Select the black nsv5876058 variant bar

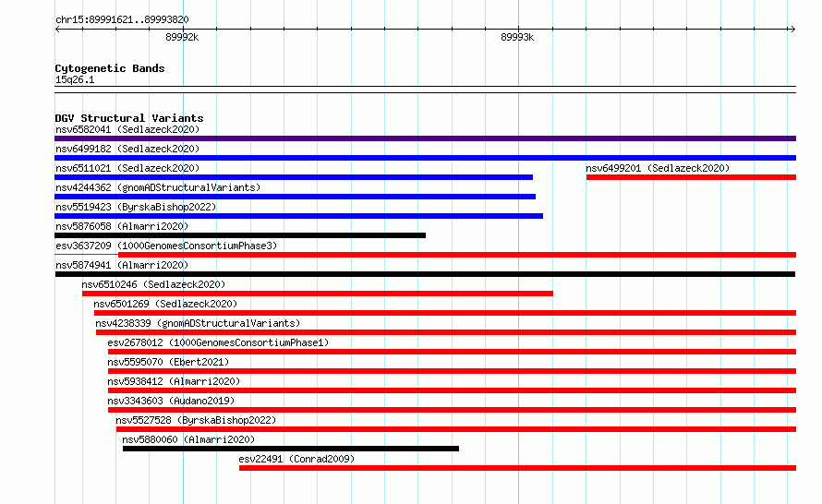[x=240, y=235]
